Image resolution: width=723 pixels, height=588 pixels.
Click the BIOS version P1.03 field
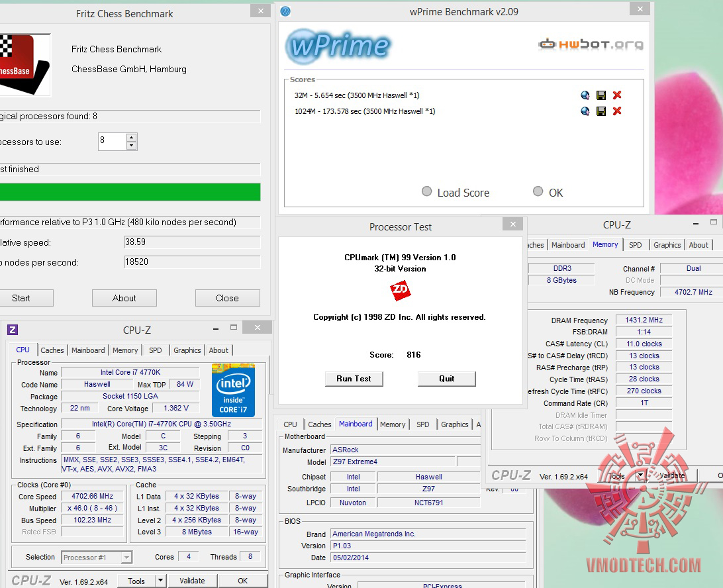pos(428,546)
